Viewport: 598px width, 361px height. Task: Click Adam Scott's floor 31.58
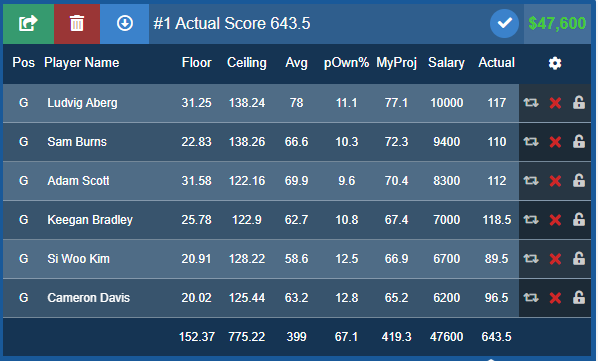(x=196, y=181)
